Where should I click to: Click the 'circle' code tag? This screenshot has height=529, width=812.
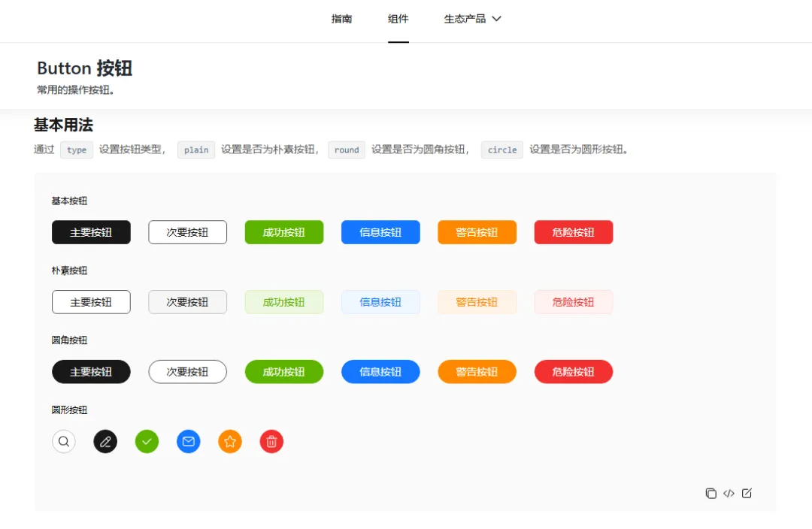(x=502, y=150)
